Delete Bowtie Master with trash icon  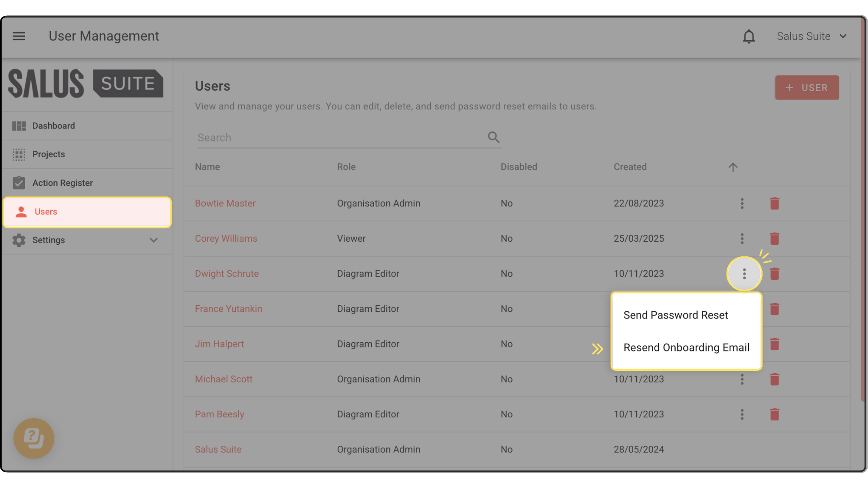click(774, 203)
